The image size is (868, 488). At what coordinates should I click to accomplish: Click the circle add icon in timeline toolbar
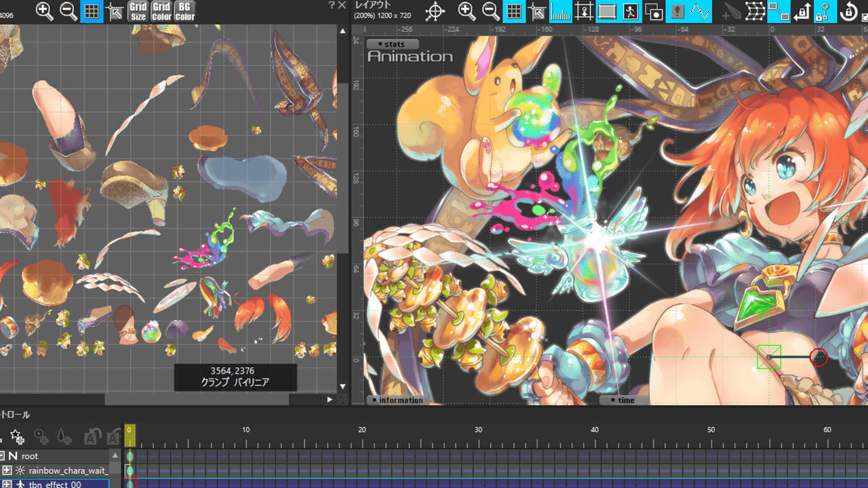coord(41,437)
